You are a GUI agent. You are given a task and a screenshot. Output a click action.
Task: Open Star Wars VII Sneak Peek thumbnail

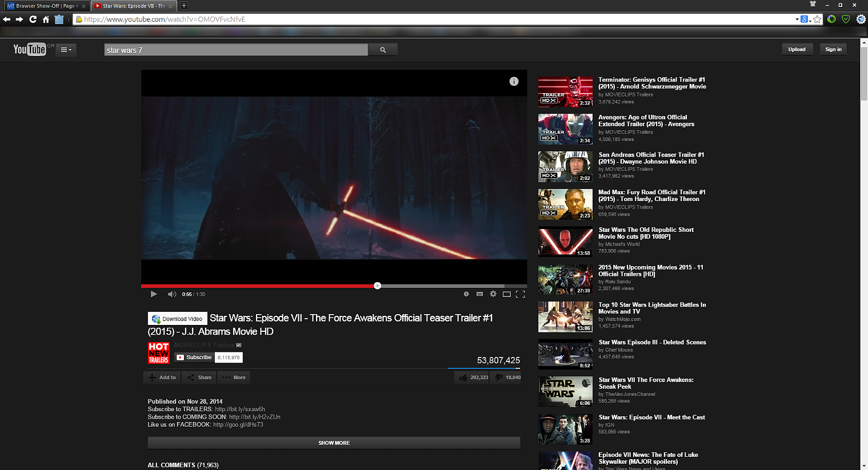(x=565, y=392)
